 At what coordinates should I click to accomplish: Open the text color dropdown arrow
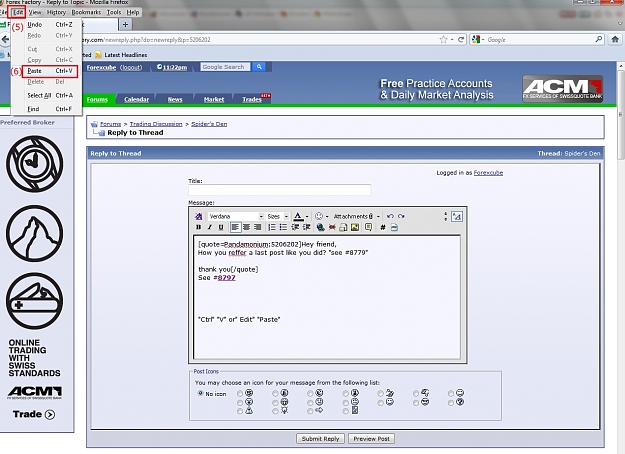click(x=307, y=216)
